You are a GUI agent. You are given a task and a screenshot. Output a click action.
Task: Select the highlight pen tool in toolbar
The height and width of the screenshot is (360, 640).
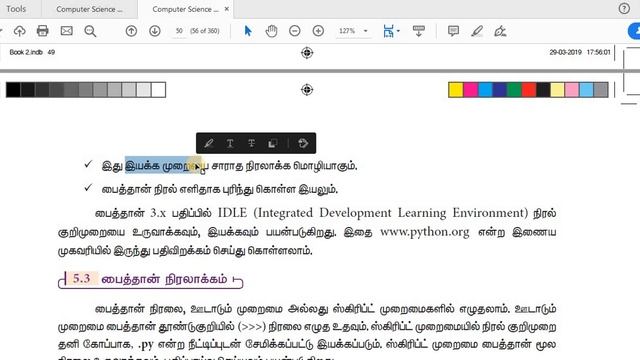coord(477,31)
